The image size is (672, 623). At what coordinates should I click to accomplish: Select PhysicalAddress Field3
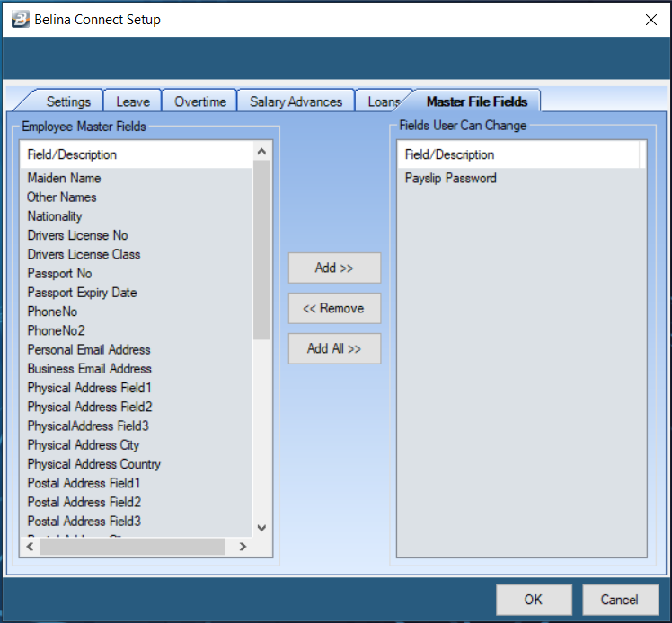click(88, 426)
